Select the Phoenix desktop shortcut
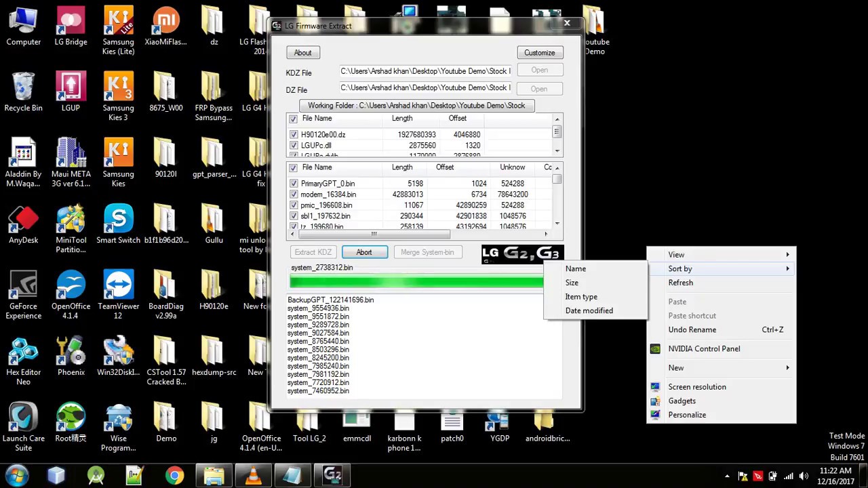The height and width of the screenshot is (488, 868). pyautogui.click(x=71, y=357)
